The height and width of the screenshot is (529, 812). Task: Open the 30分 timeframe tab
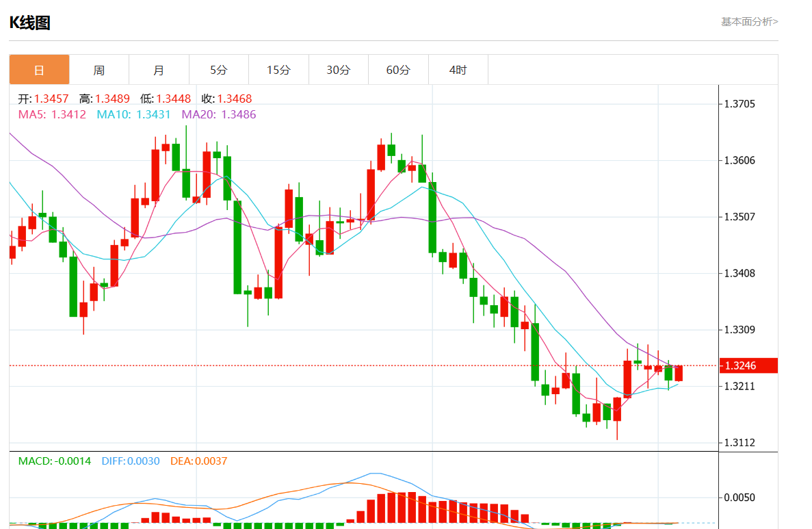coord(338,69)
